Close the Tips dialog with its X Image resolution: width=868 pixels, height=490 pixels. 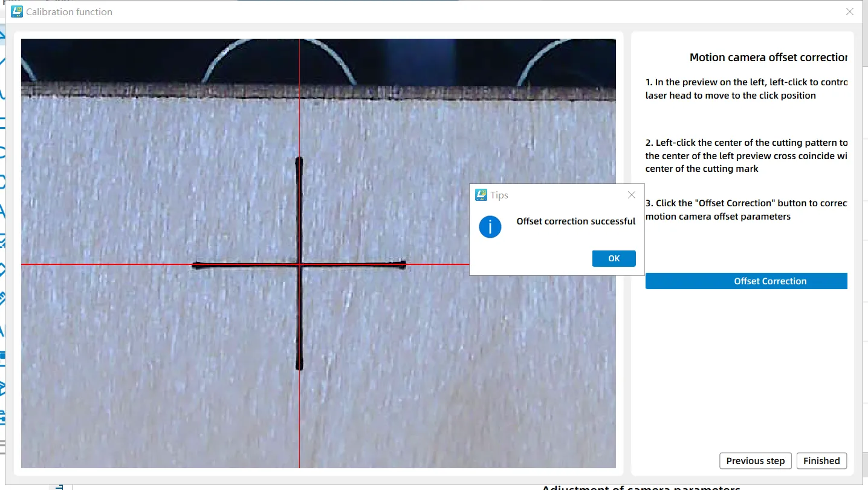pos(632,195)
